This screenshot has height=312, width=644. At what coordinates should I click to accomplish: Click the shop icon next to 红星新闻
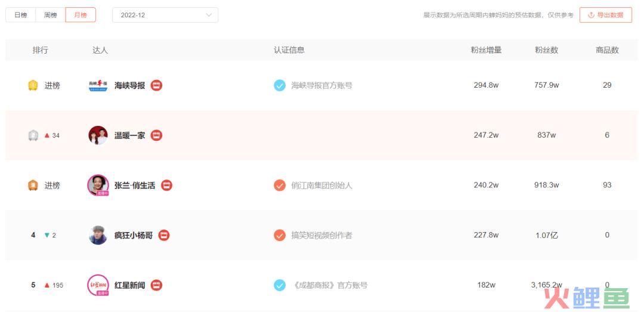coord(156,285)
